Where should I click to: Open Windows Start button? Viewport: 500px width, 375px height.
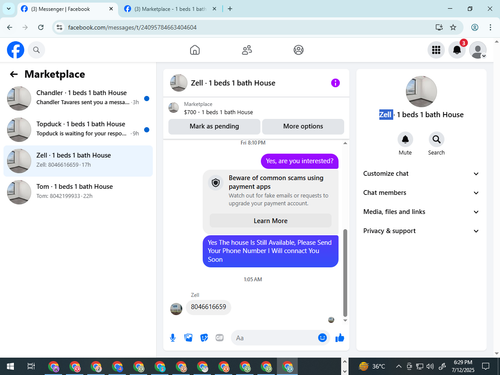coord(10,367)
